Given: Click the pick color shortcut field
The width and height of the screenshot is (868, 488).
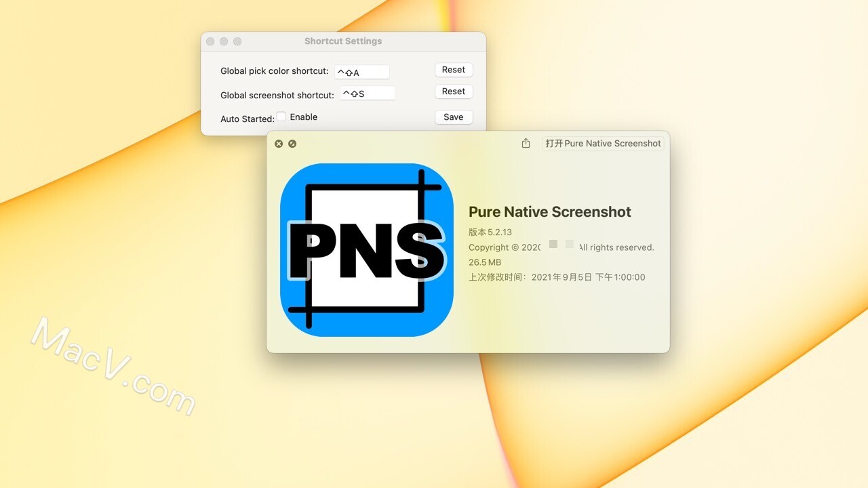Looking at the screenshot, I should 362,72.
